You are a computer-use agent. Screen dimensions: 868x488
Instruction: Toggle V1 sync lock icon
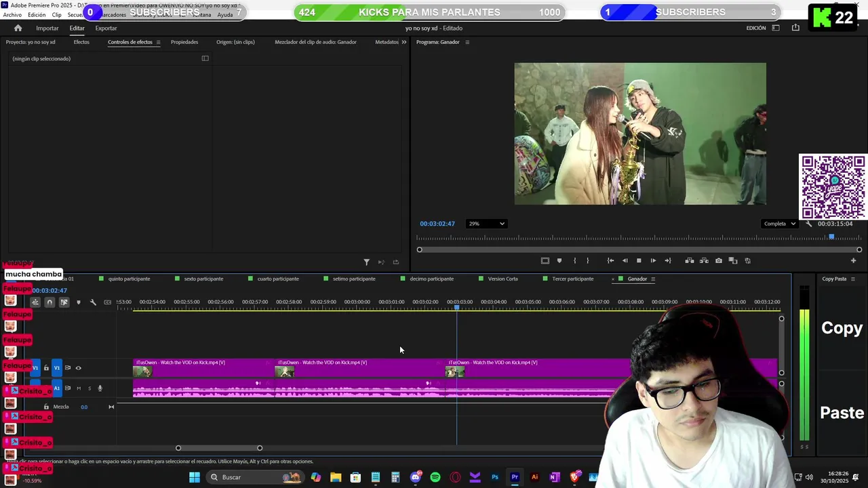click(67, 368)
